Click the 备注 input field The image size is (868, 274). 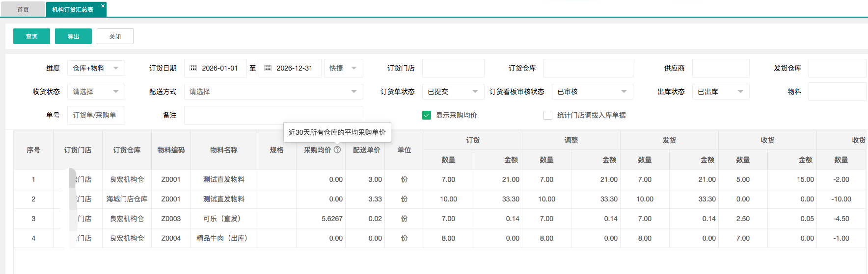tap(273, 115)
